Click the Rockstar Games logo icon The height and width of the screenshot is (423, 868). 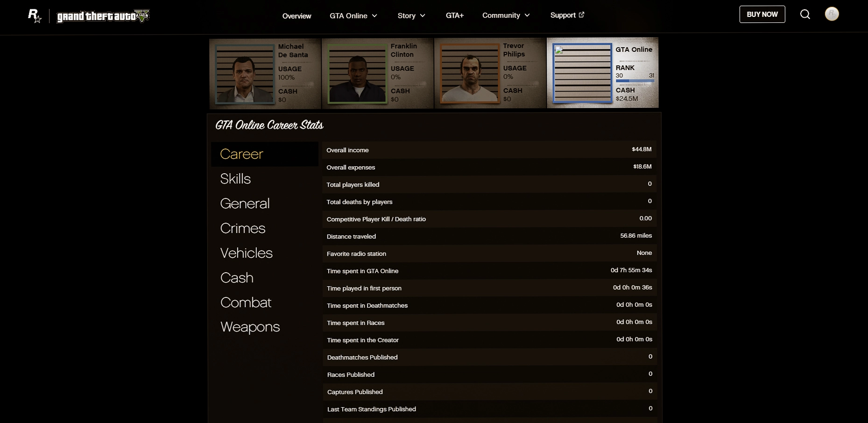click(x=35, y=16)
